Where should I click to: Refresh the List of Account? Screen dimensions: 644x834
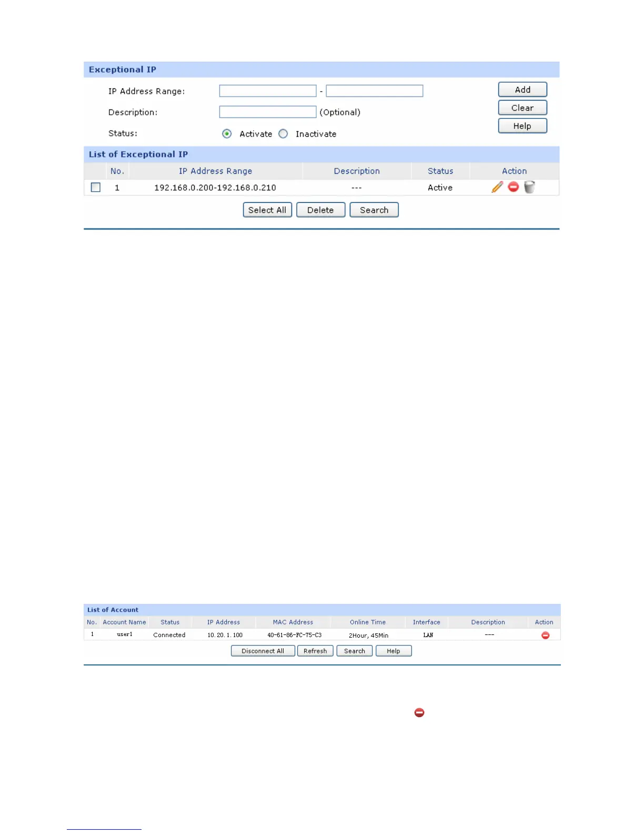[x=315, y=651]
